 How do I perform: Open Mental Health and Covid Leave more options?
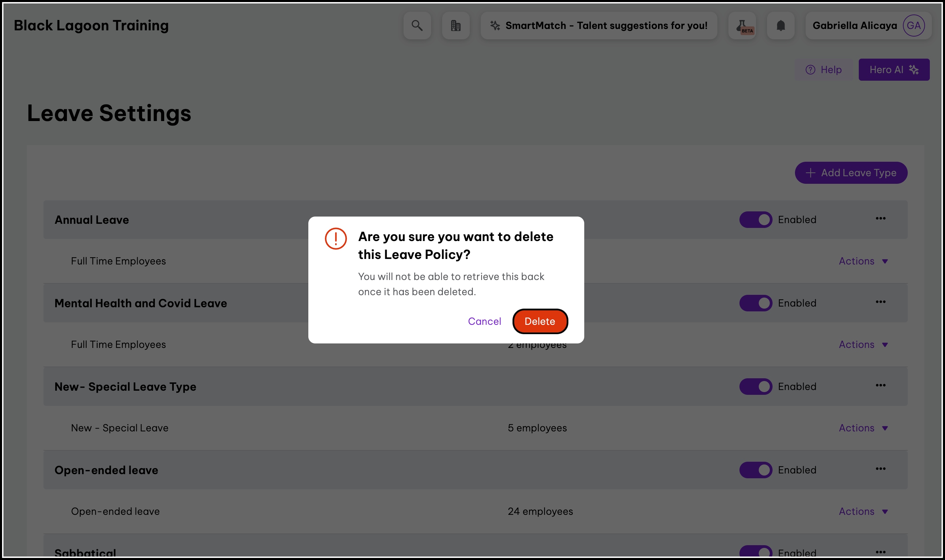[881, 302]
